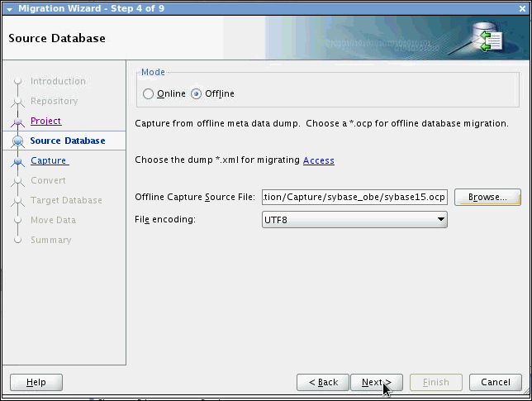Click the Introduction step label
The image size is (532, 401).
(x=58, y=81)
